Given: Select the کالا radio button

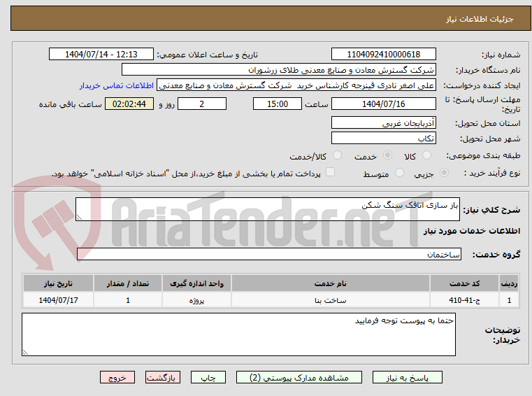Looking at the screenshot, I should point(426,155).
